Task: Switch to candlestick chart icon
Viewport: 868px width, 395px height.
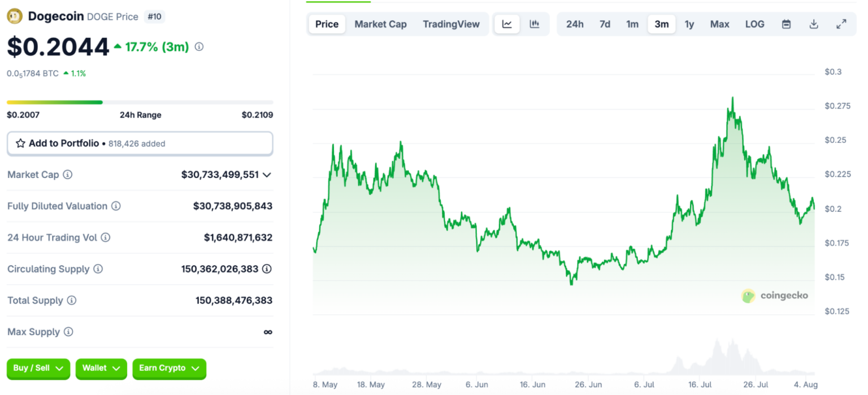Action: [x=534, y=24]
